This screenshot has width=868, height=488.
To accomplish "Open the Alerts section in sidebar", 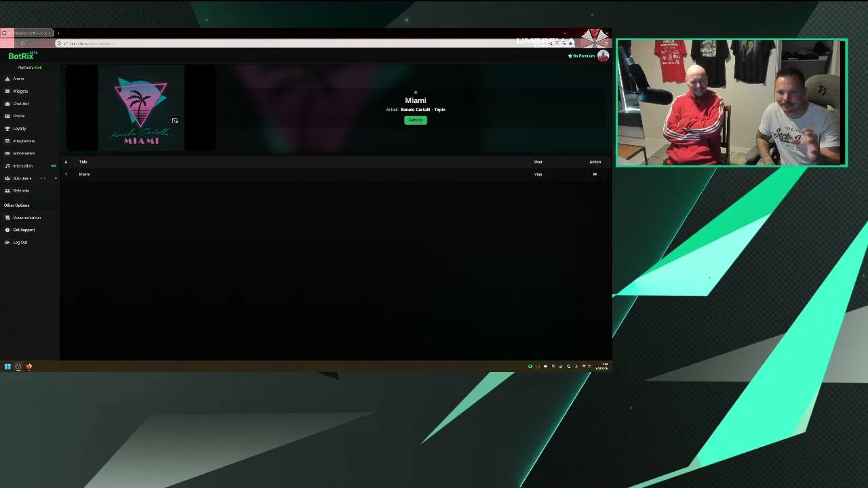I will pos(18,79).
